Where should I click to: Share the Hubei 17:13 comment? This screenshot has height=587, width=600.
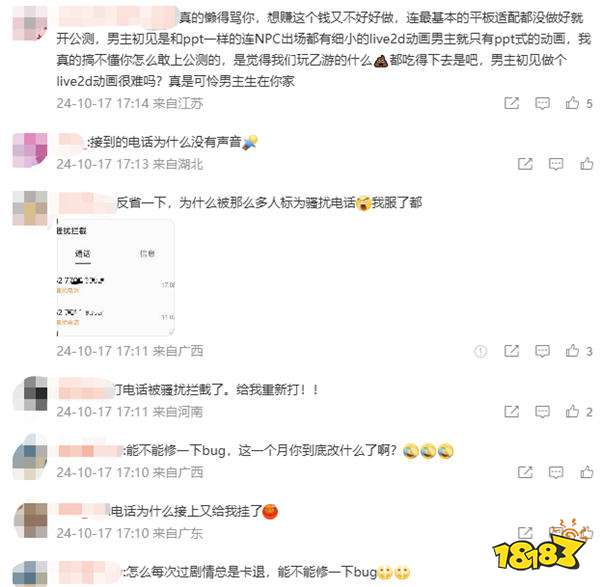525,164
